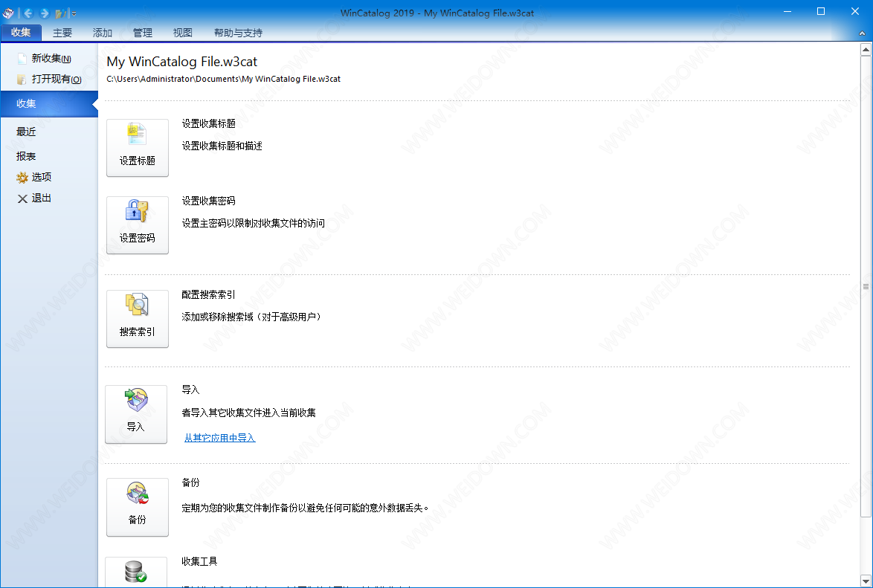Click the 设置标题 button
This screenshot has height=588, width=873.
[138, 147]
